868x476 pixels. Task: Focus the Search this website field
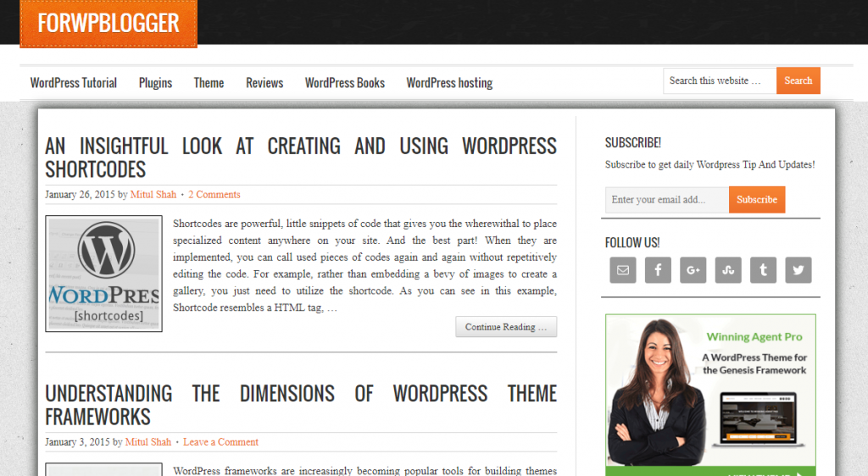pyautogui.click(x=720, y=80)
